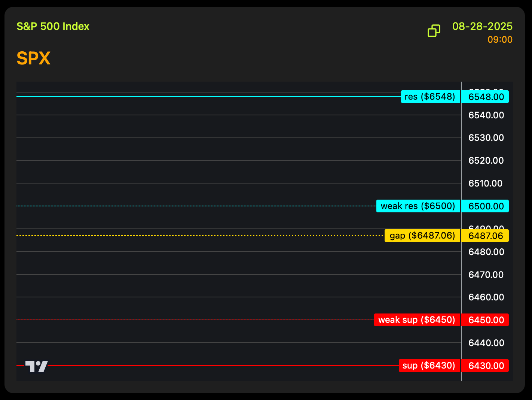Click the 6520.00 price axis value
The height and width of the screenshot is (400, 532).
click(486, 161)
